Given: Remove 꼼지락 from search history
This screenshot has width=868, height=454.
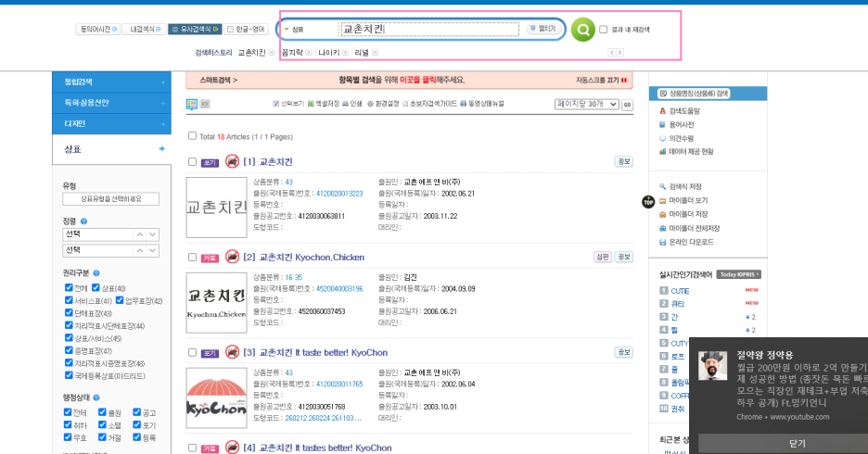Looking at the screenshot, I should (x=309, y=53).
